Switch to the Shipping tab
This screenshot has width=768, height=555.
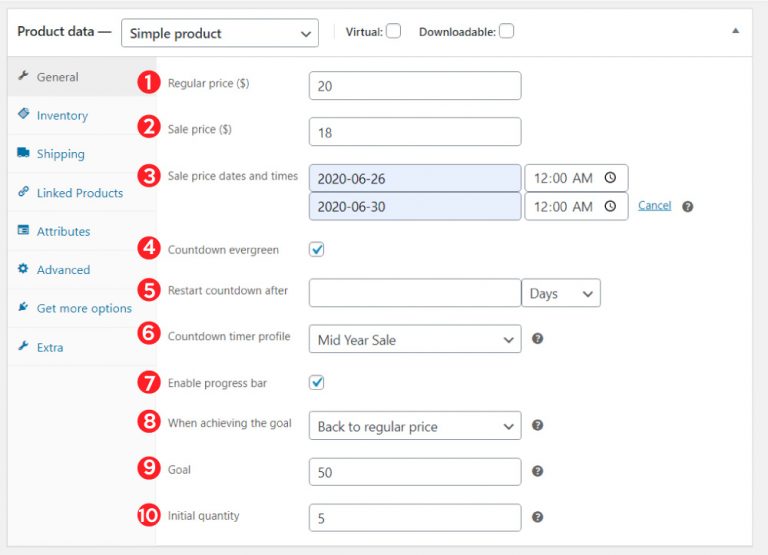[x=82, y=154]
